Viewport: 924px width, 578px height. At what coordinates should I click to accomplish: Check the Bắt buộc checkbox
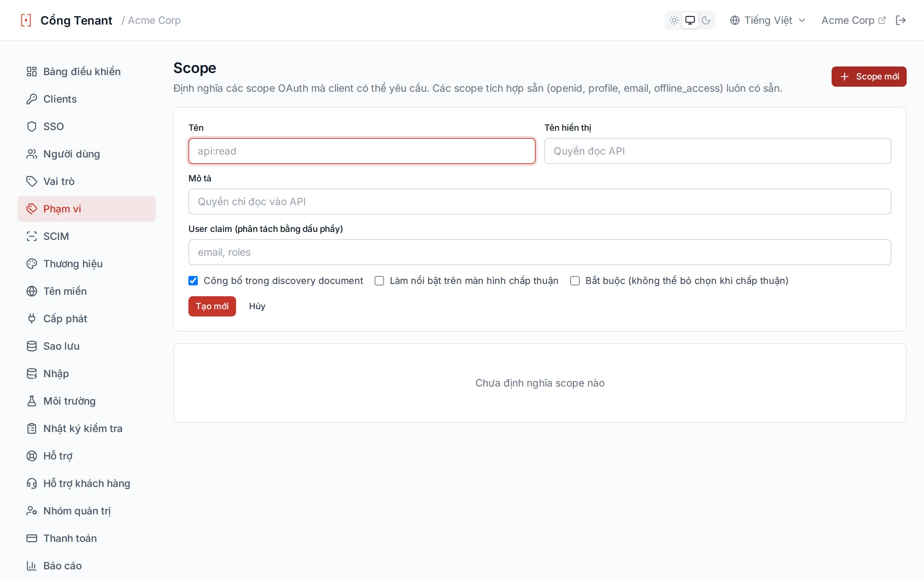575,281
